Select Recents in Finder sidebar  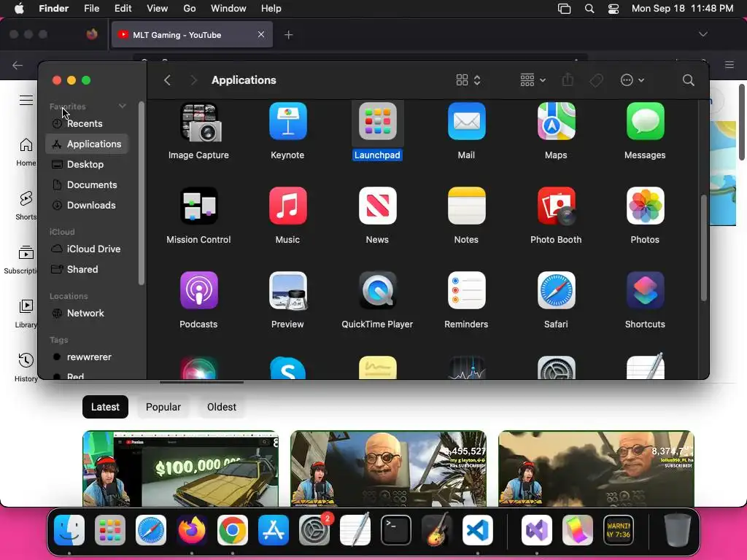(x=87, y=123)
